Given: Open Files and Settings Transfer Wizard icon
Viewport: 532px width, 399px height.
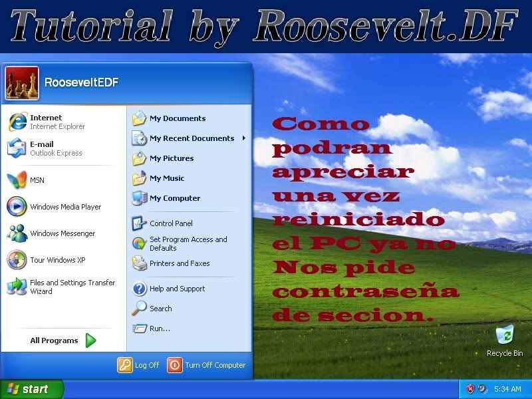Looking at the screenshot, I should click(x=17, y=287).
